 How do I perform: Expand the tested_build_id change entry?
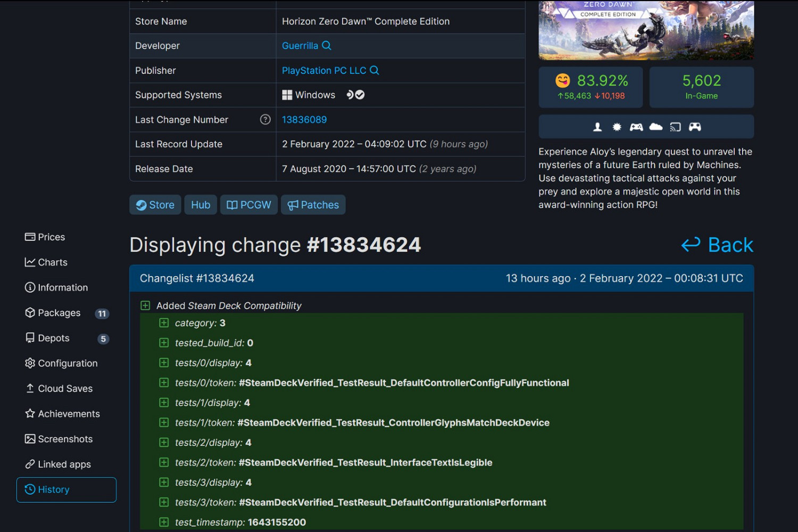(163, 343)
